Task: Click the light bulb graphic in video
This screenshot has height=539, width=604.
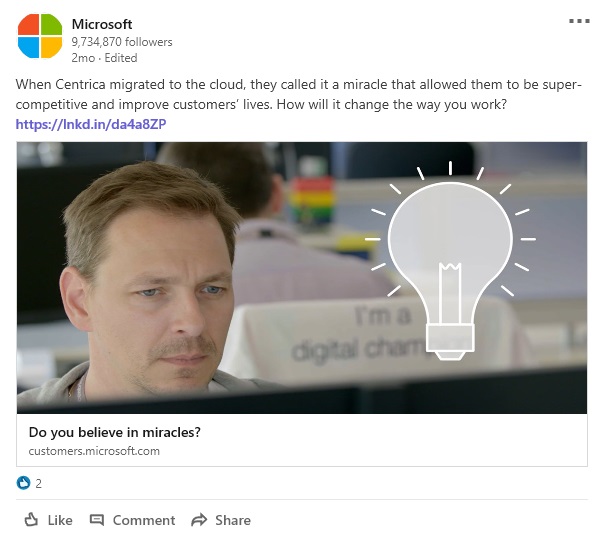Action: [450, 261]
